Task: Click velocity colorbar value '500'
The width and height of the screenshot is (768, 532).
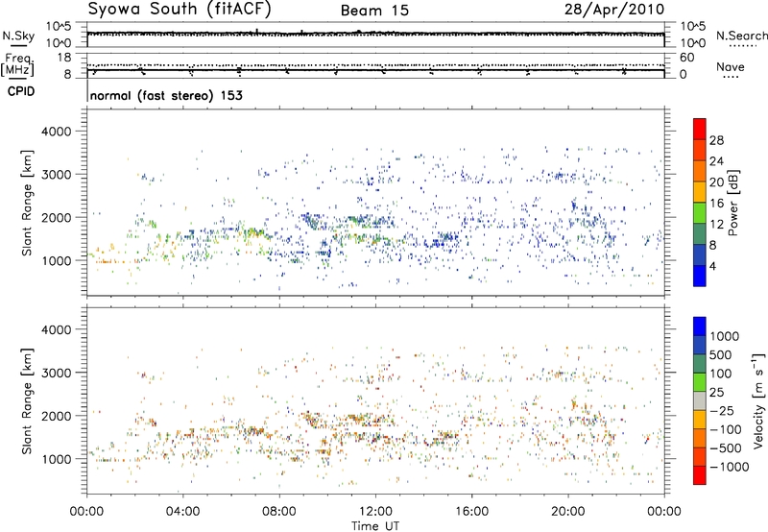Action: tap(721, 355)
